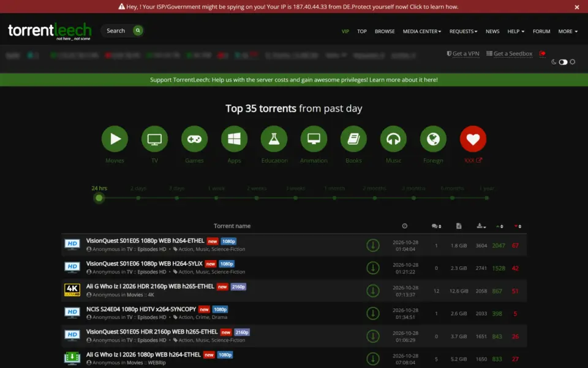Image resolution: width=588 pixels, height=368 pixels.
Task: Open the Education category icon
Action: 274,139
